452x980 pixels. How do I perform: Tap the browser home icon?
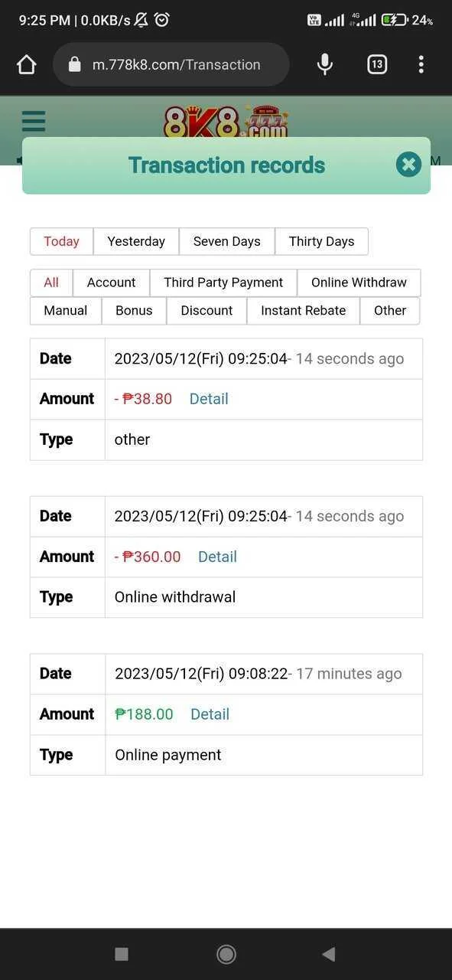pyautogui.click(x=27, y=64)
